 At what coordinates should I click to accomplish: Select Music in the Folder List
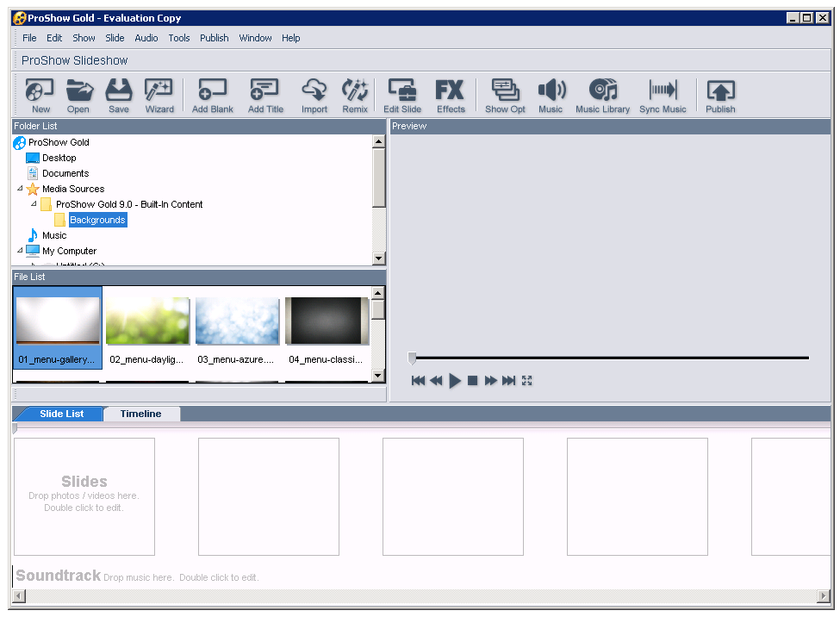coord(54,235)
